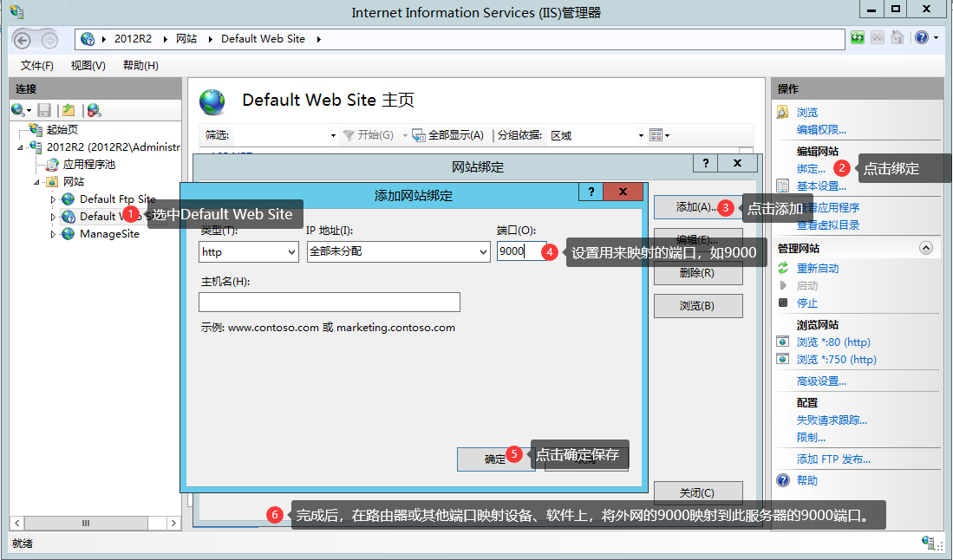
Task: Click the Close (关闭) button in Site Bindings
Action: coord(698,493)
